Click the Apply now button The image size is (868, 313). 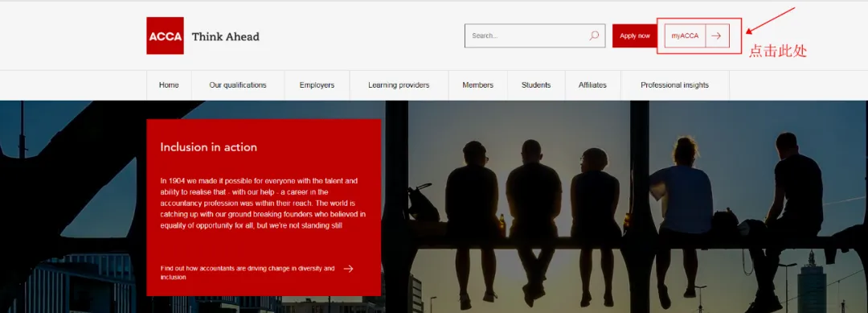point(635,35)
